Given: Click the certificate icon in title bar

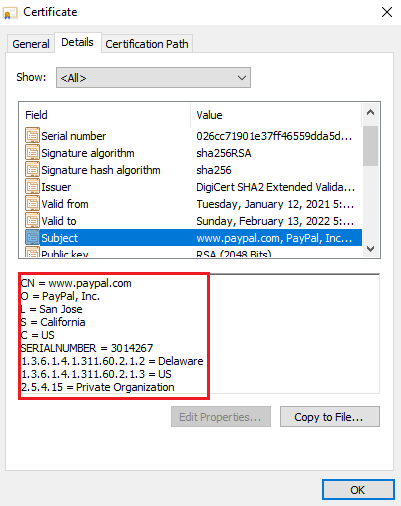Looking at the screenshot, I should click(10, 13).
